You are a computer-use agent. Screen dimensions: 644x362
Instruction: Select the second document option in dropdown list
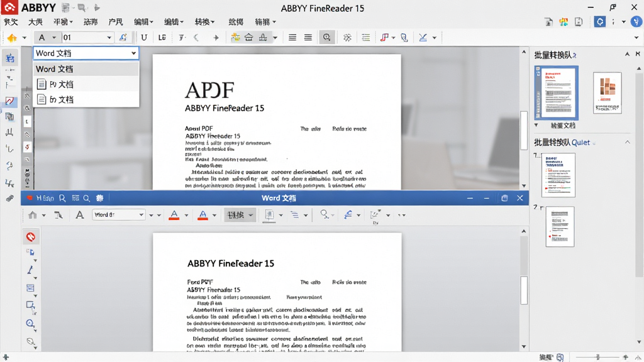pos(86,84)
